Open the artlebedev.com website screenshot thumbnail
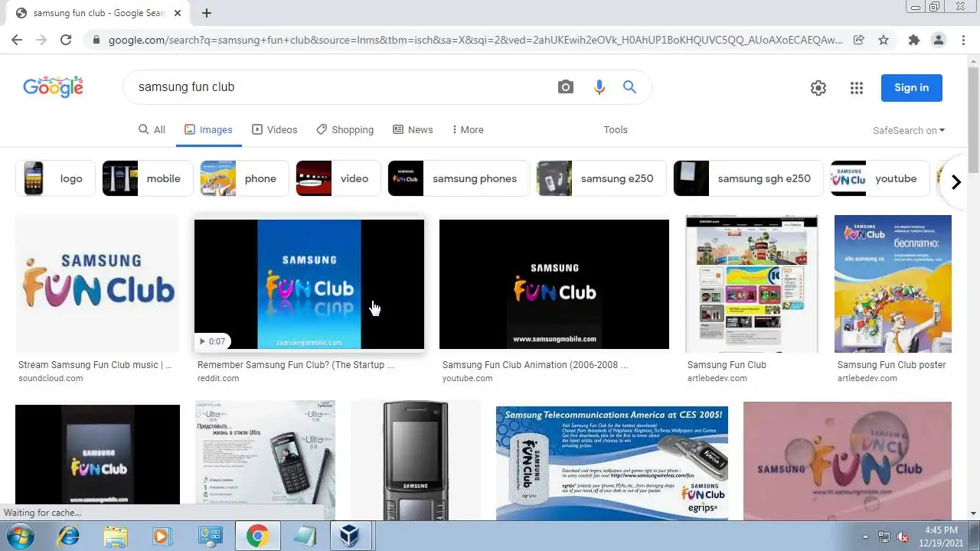Image resolution: width=980 pixels, height=551 pixels. [752, 284]
